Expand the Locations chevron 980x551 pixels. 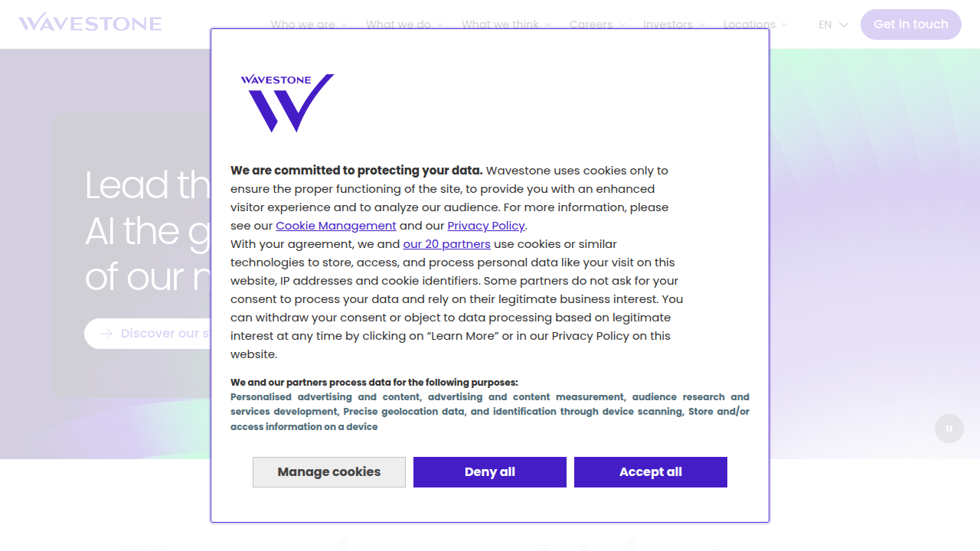point(785,25)
